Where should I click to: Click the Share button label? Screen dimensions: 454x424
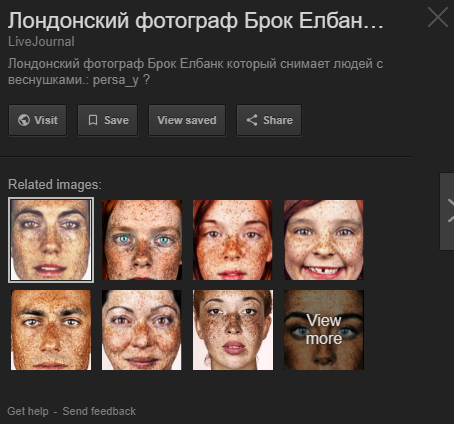click(x=278, y=120)
